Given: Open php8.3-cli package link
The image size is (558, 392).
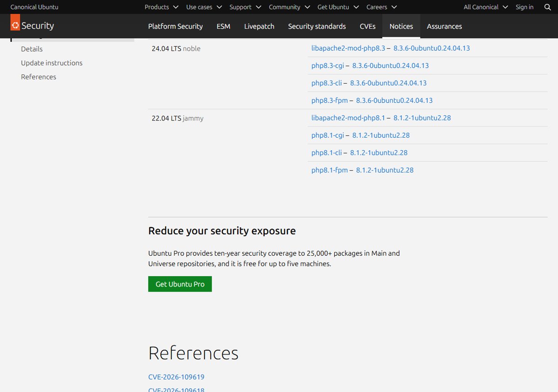Looking at the screenshot, I should coord(326,83).
